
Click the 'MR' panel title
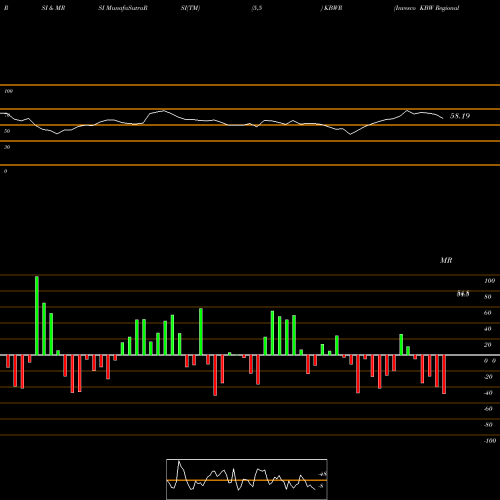pos(446,260)
